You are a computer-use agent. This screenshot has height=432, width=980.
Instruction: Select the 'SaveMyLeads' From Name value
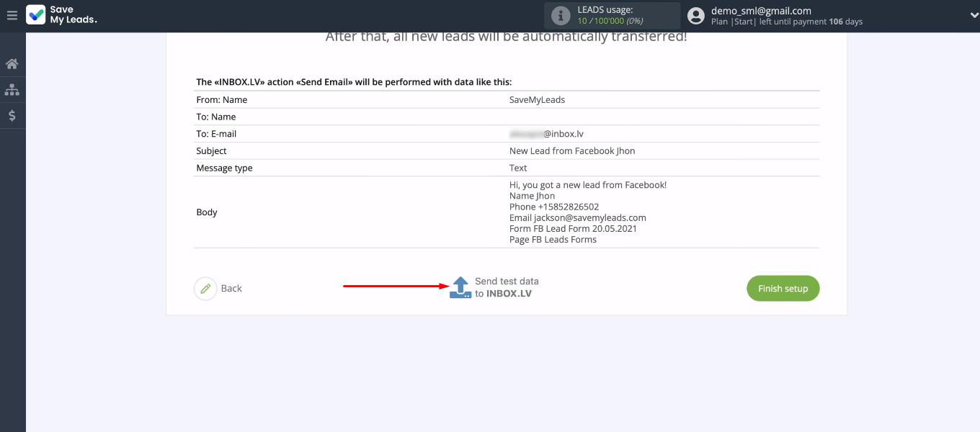(x=538, y=100)
